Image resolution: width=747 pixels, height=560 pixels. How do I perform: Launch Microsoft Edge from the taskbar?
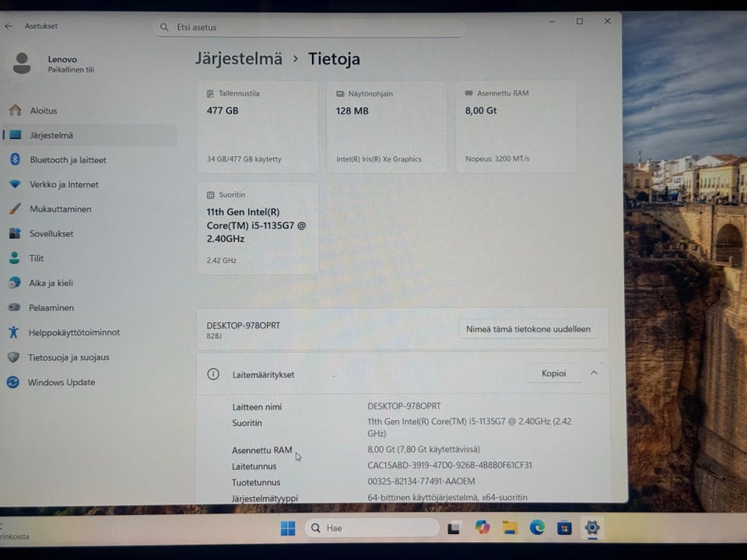click(x=537, y=527)
